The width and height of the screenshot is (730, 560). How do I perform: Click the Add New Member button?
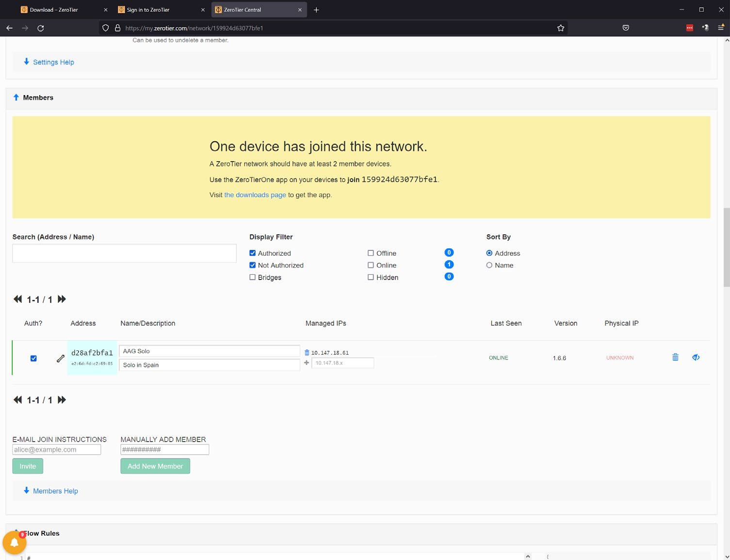(x=155, y=466)
